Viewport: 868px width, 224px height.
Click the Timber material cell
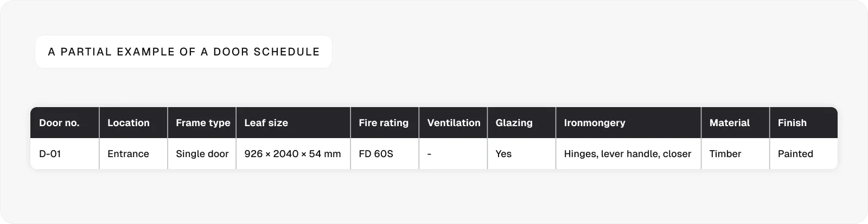[x=735, y=154]
